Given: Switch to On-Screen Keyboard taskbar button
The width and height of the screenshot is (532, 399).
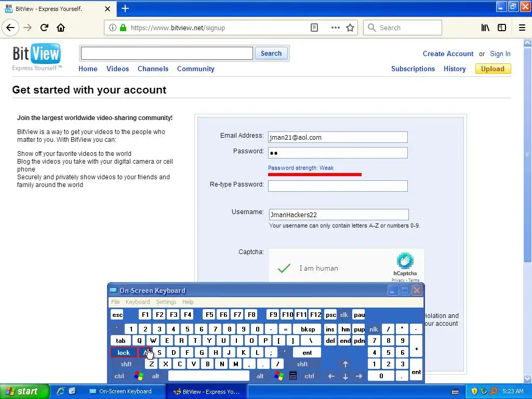Looking at the screenshot, I should coord(124,392).
